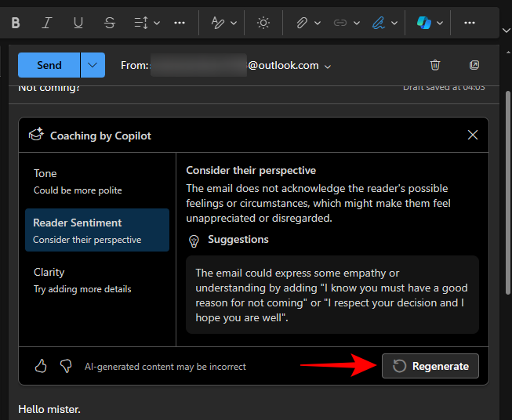Expand the attach file dropdown arrow

click(x=317, y=24)
